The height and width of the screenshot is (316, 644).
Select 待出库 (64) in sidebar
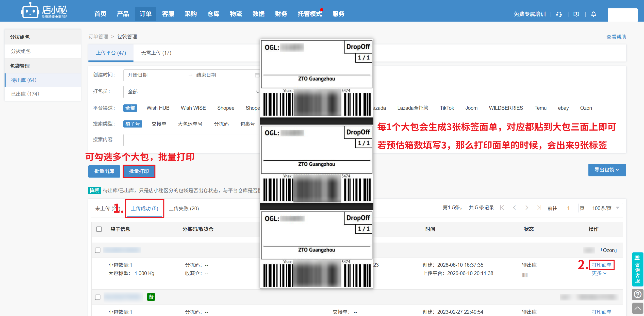[x=43, y=80]
